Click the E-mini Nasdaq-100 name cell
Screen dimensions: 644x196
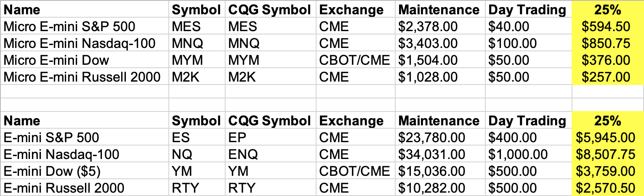coord(61,154)
